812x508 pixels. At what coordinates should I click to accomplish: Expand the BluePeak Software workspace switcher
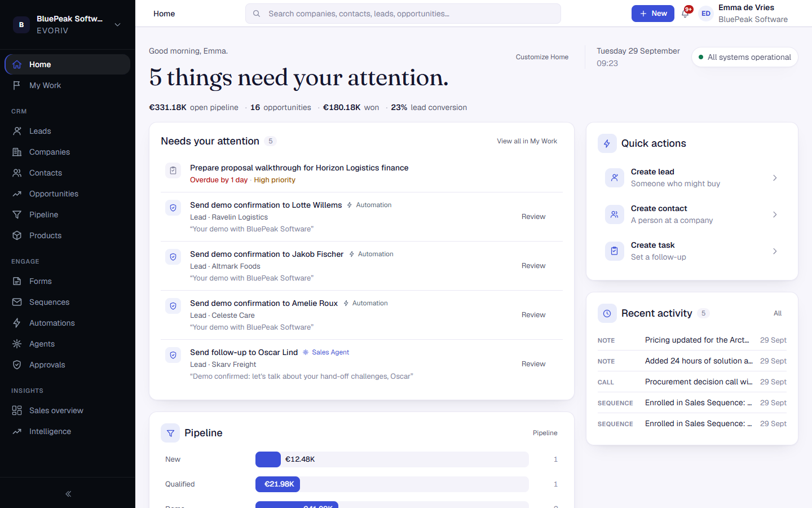117,24
